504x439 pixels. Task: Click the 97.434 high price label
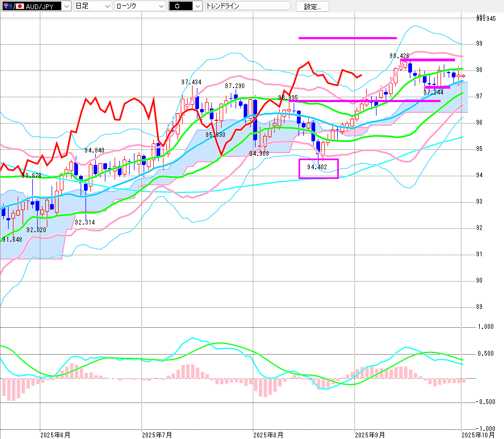(x=191, y=82)
